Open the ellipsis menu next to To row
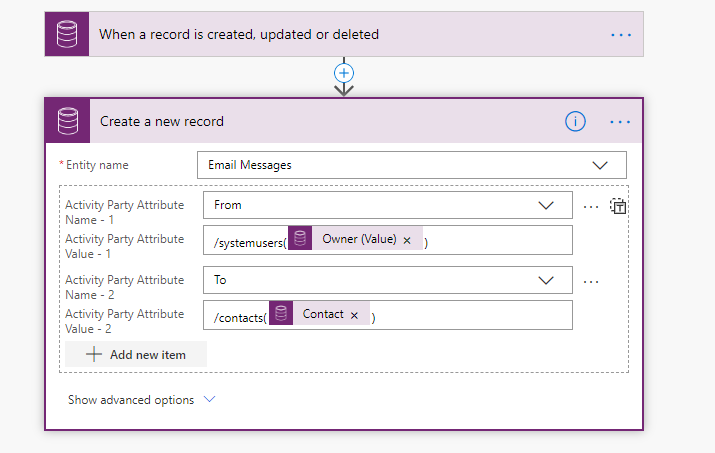This screenshot has width=715, height=453. coord(591,281)
